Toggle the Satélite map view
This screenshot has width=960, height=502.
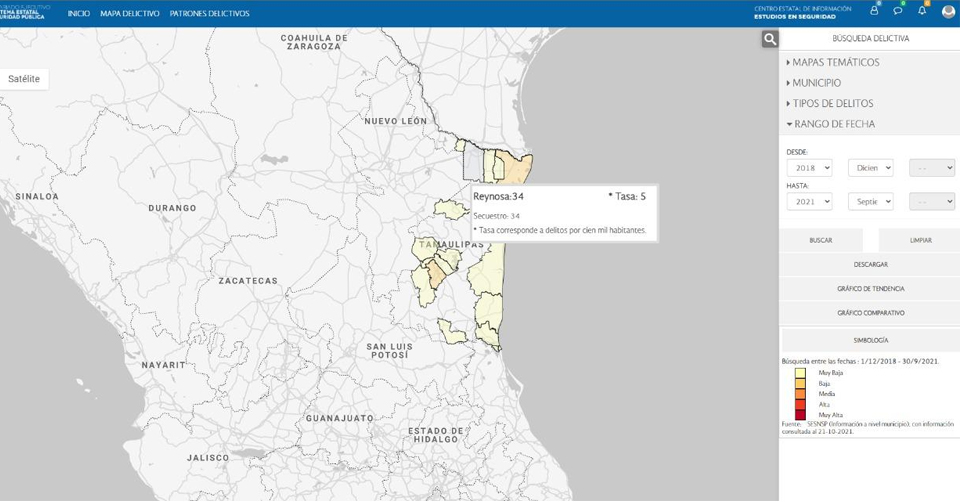[24, 79]
